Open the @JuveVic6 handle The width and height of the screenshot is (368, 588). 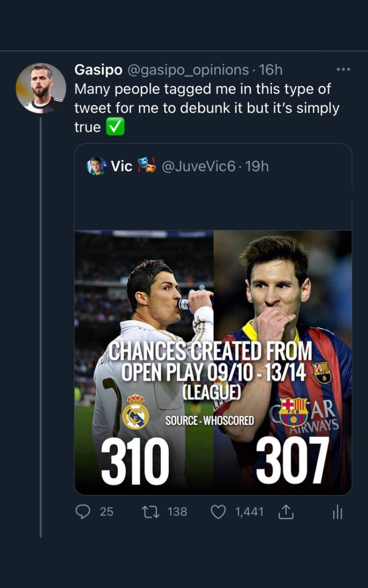coord(199,166)
